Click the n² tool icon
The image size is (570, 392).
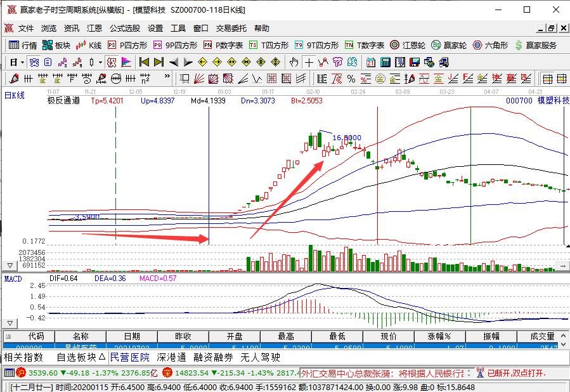(145, 79)
